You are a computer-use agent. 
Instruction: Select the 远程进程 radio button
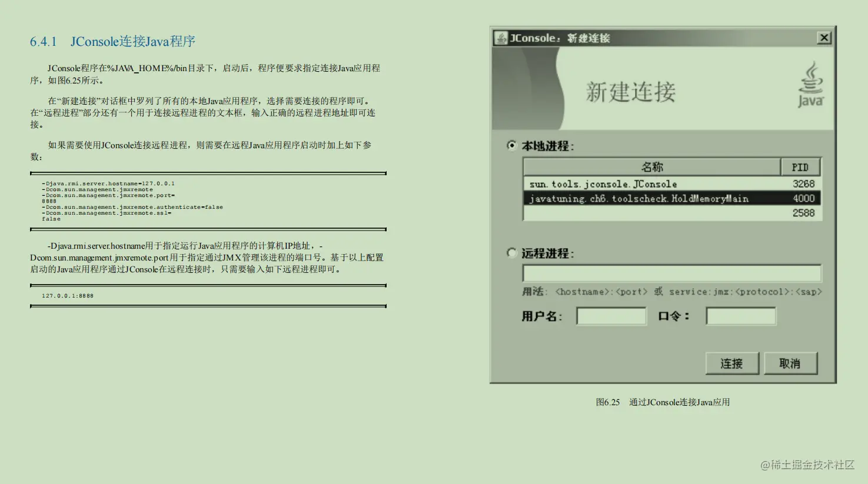pos(511,253)
